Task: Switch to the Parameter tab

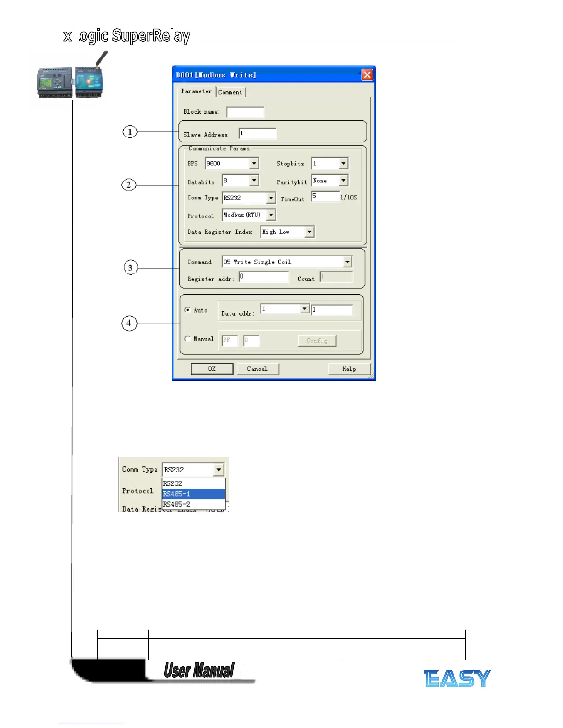Action: [x=196, y=91]
